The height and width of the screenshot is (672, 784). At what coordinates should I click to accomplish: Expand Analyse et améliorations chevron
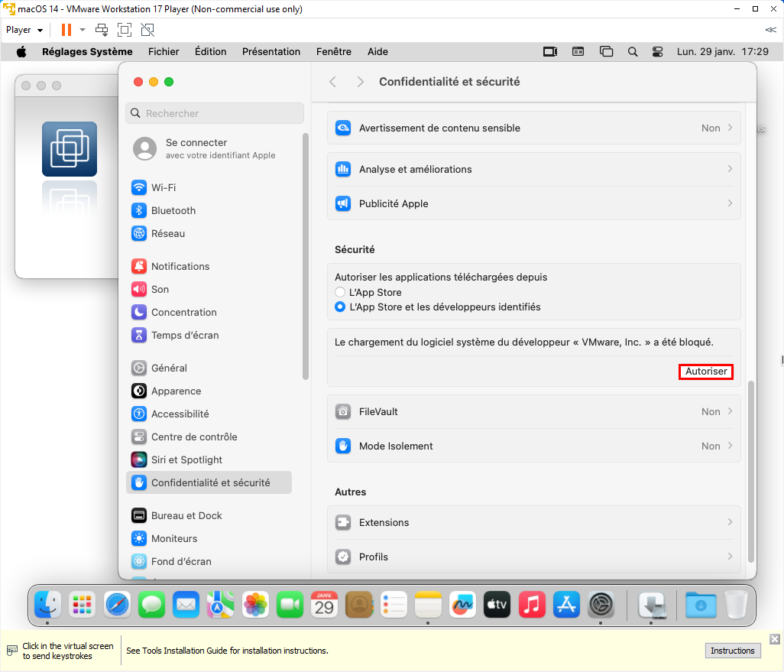[x=730, y=169]
